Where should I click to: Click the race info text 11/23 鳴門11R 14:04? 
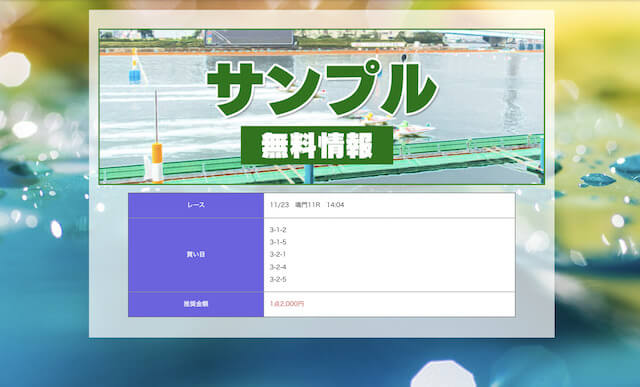point(307,205)
